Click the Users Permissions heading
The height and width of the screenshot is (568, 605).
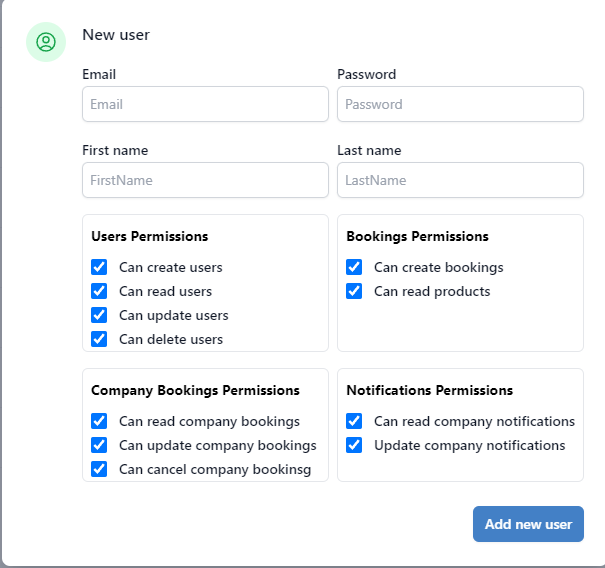tap(150, 237)
